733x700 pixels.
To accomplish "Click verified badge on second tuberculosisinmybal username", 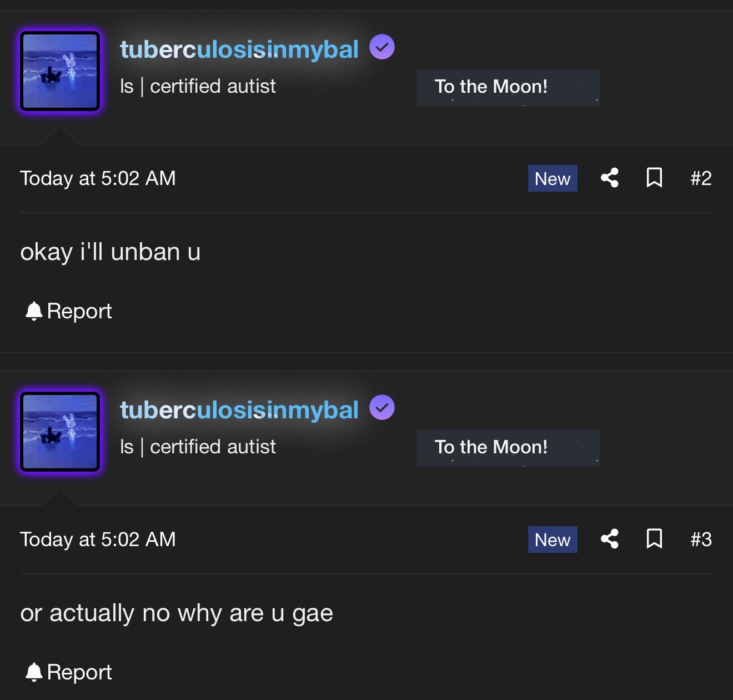I will [x=382, y=408].
